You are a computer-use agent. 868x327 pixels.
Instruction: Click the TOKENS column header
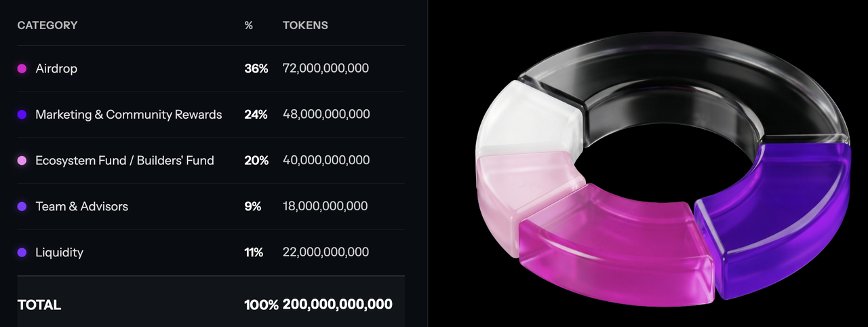[x=305, y=25]
